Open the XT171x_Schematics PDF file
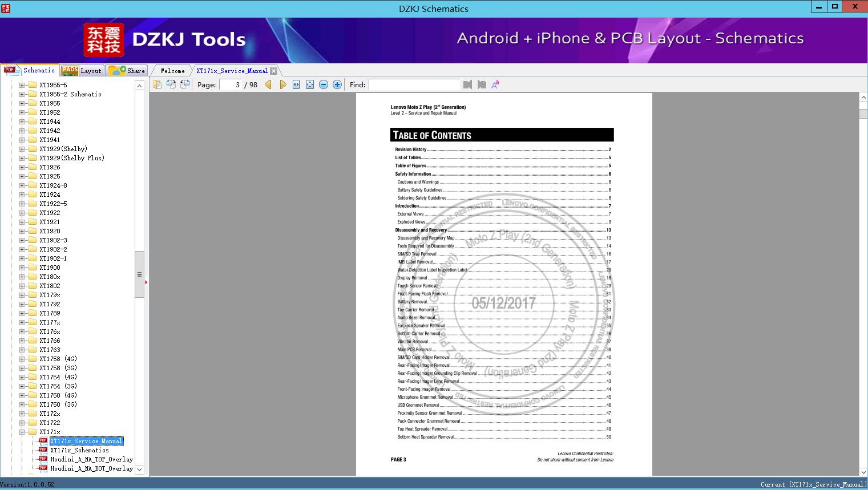Screen dimensions: 868x490 (79, 450)
